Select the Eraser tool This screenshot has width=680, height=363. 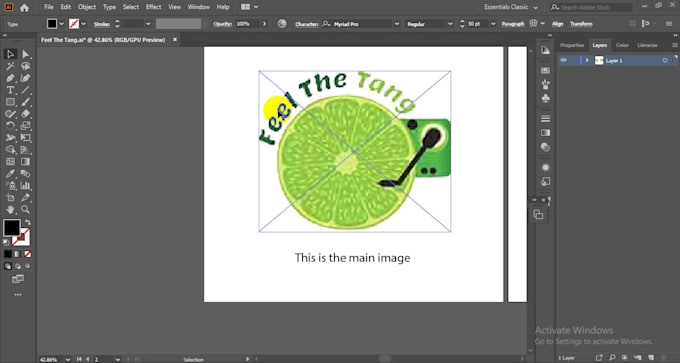[26, 114]
